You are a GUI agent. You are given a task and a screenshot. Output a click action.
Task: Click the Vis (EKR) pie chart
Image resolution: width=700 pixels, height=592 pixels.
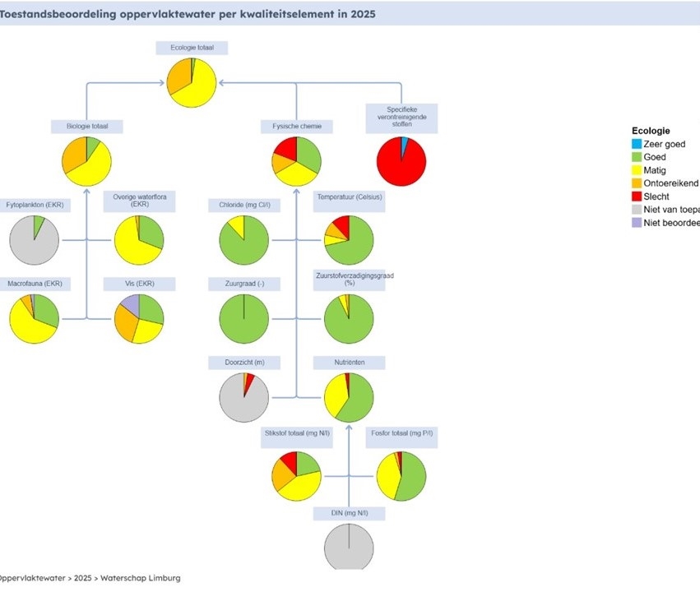[x=139, y=319]
